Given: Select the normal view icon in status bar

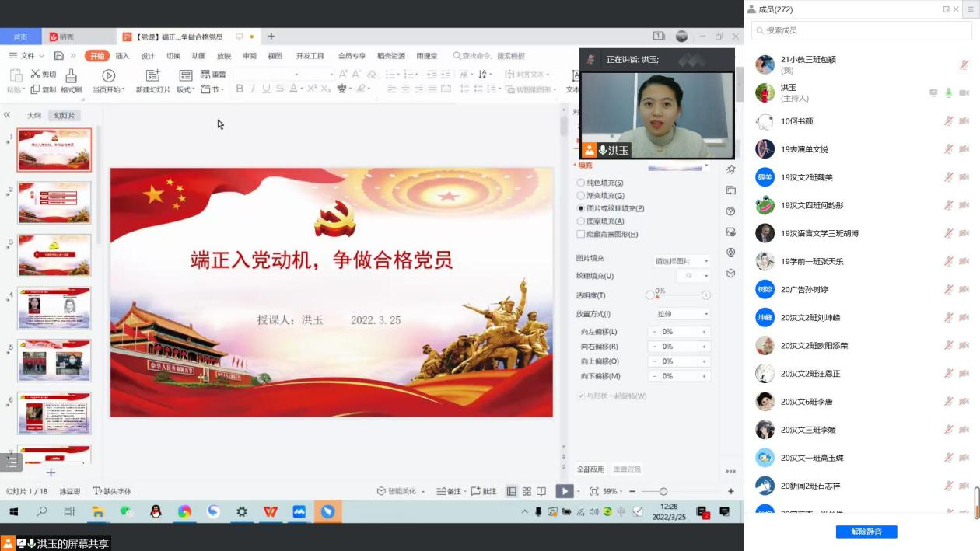Looking at the screenshot, I should coord(512,491).
